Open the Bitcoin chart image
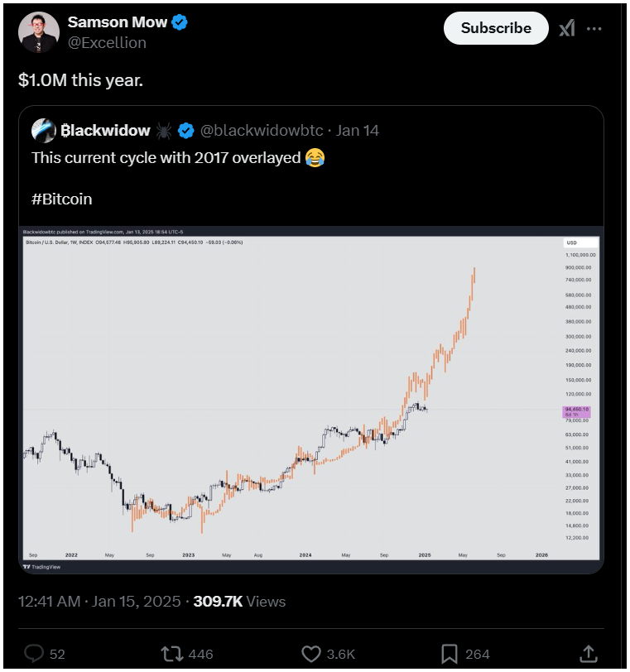Image resolution: width=630 pixels, height=672 pixels. tap(311, 400)
